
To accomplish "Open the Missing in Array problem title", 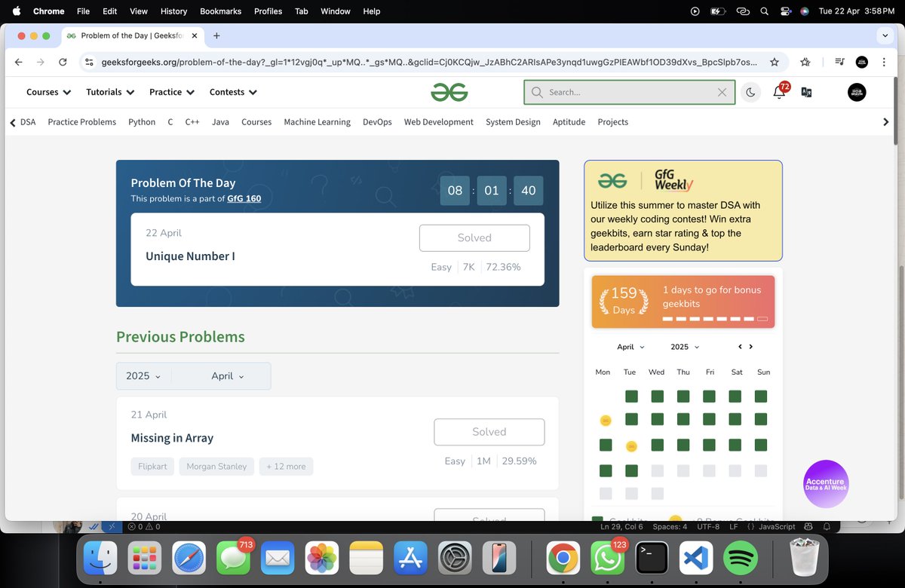I will pos(172,438).
